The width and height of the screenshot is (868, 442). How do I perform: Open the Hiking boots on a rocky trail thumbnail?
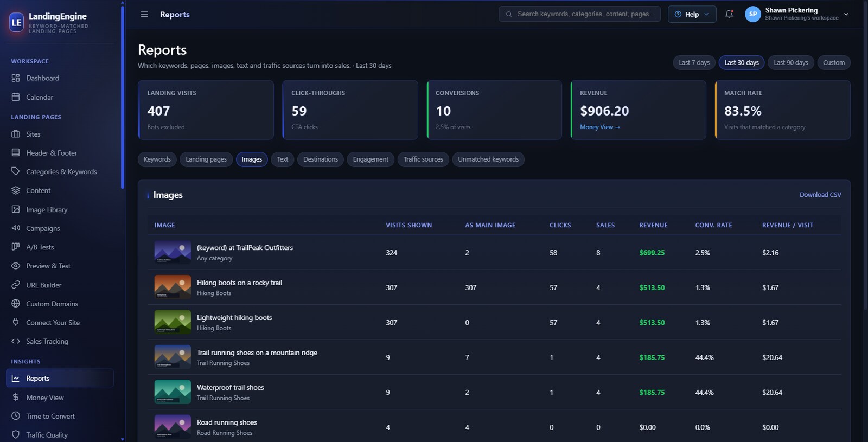click(x=173, y=287)
